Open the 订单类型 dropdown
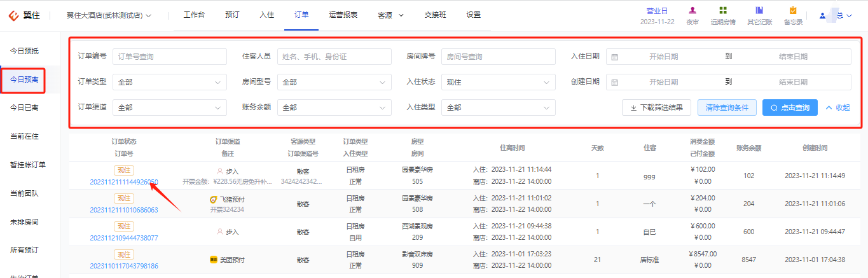This screenshot has height=278, width=868. point(170,82)
